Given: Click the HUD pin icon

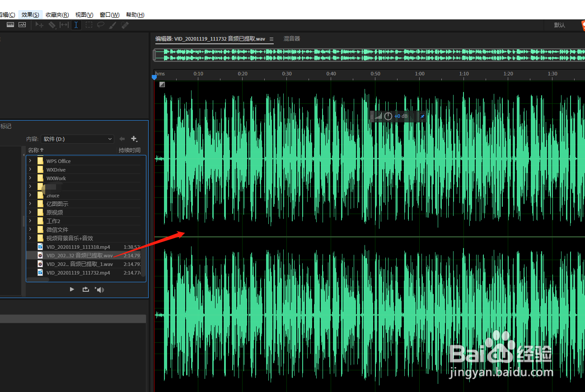Looking at the screenshot, I should click(422, 117).
